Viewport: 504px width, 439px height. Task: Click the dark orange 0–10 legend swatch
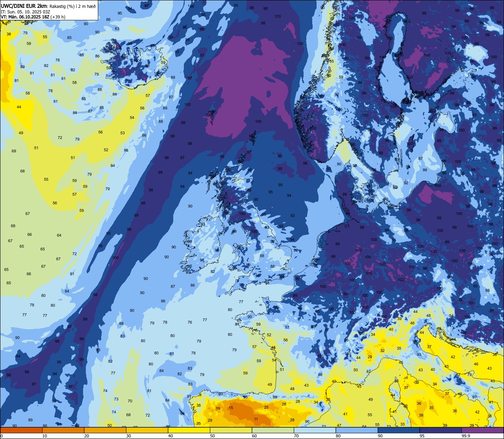click(x=21, y=430)
